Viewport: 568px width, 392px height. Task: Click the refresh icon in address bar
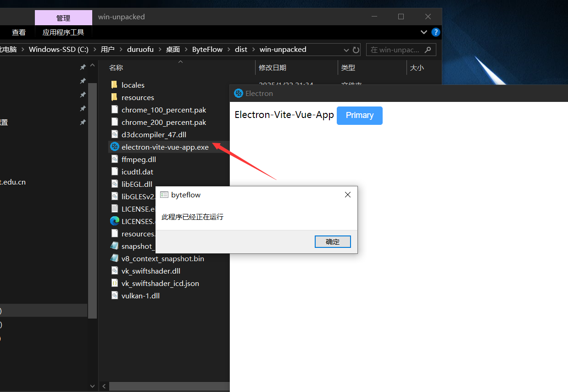(356, 50)
